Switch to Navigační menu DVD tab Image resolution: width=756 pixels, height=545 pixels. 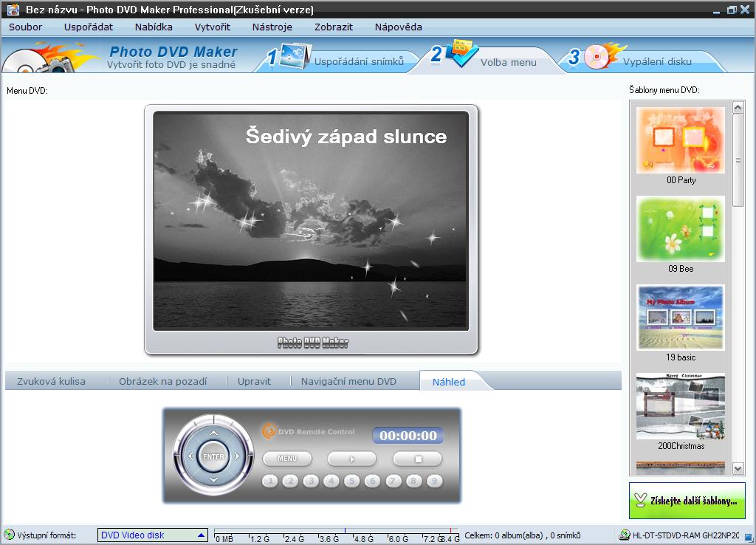[x=348, y=381]
